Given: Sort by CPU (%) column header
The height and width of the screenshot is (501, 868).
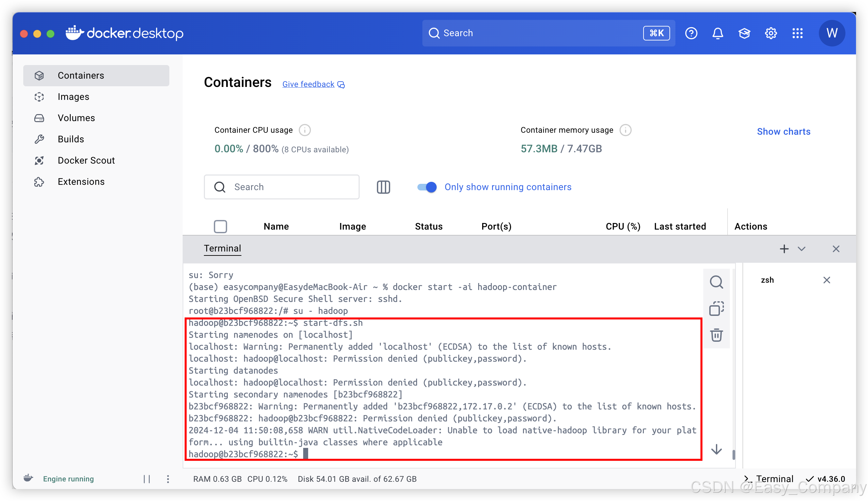Looking at the screenshot, I should pos(623,226).
